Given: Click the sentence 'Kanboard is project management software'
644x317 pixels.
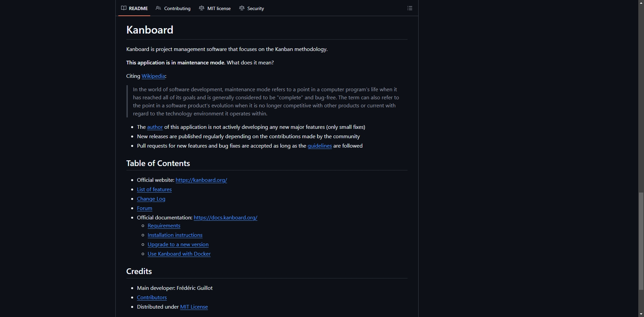Looking at the screenshot, I should [x=227, y=49].
